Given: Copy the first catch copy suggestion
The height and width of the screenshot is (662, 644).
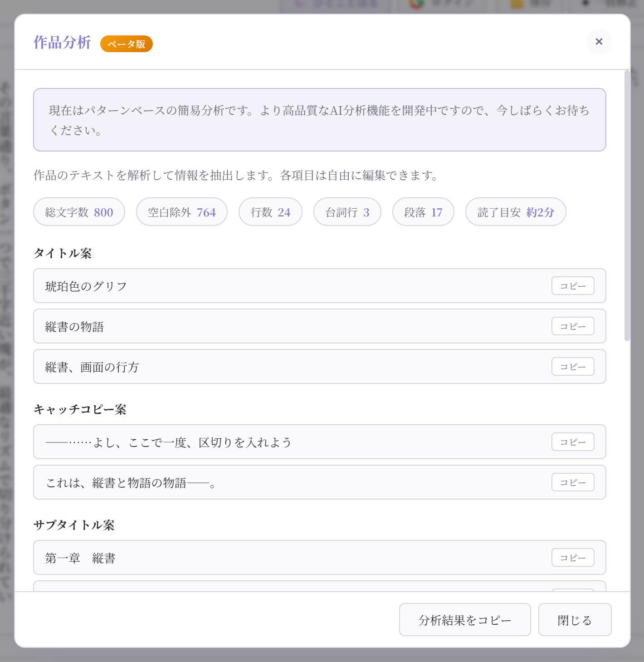Looking at the screenshot, I should [x=572, y=441].
